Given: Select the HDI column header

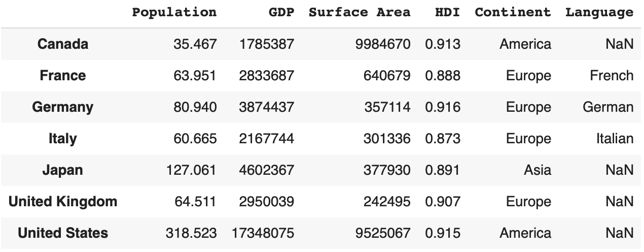Looking at the screenshot, I should click(447, 12).
